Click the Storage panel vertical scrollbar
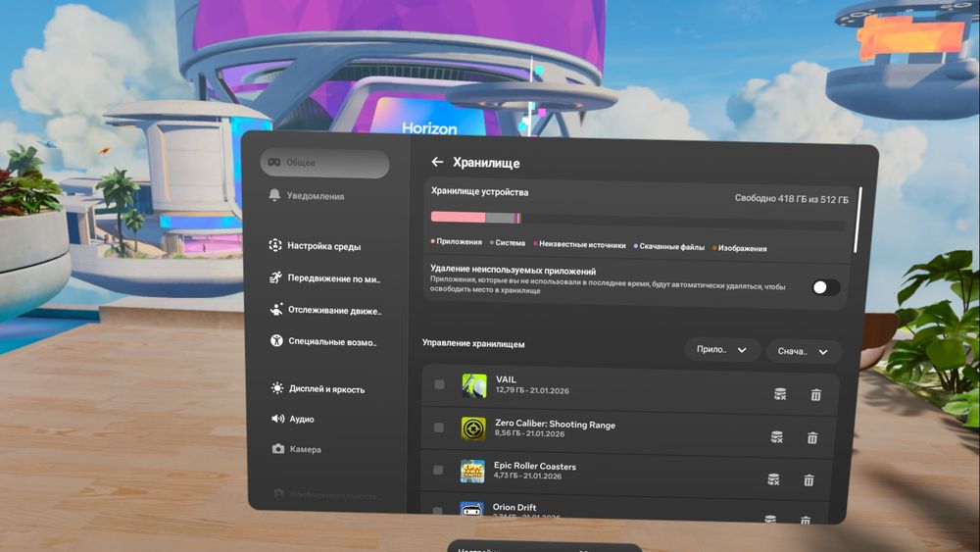980x552 pixels. tap(858, 220)
